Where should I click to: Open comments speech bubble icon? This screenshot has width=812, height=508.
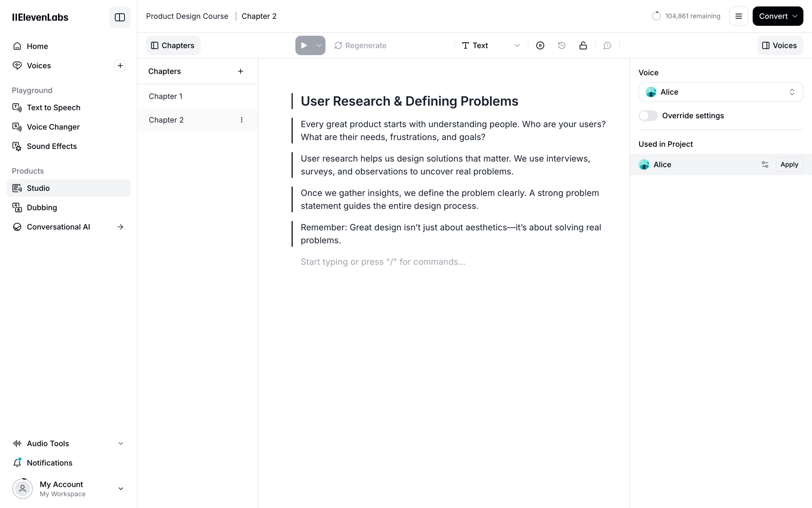(x=607, y=45)
